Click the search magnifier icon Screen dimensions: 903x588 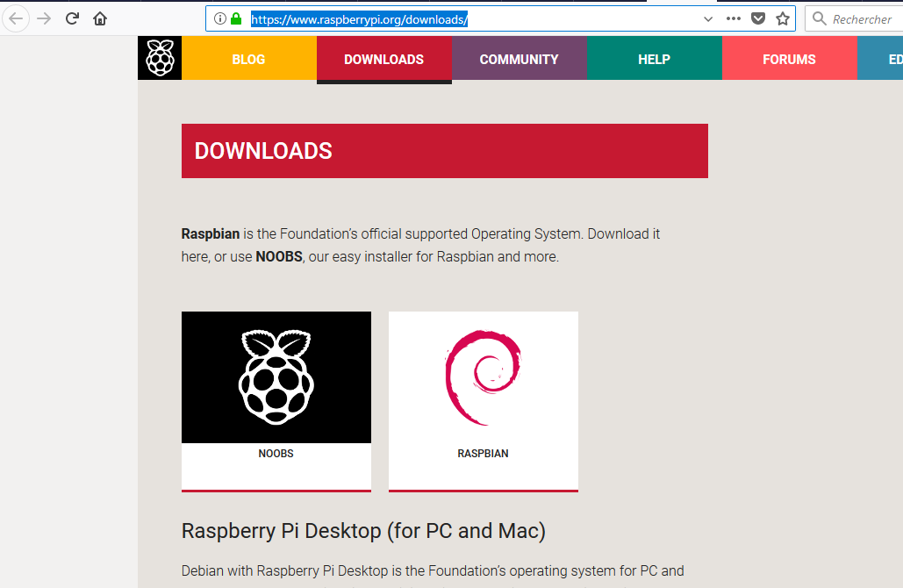coord(819,19)
